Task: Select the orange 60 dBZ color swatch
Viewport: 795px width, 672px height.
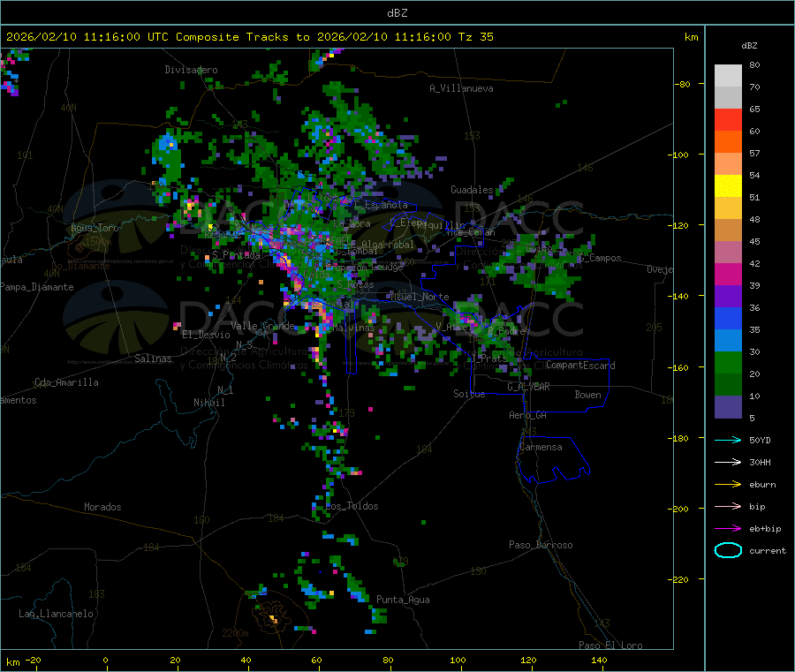Action: 728,142
